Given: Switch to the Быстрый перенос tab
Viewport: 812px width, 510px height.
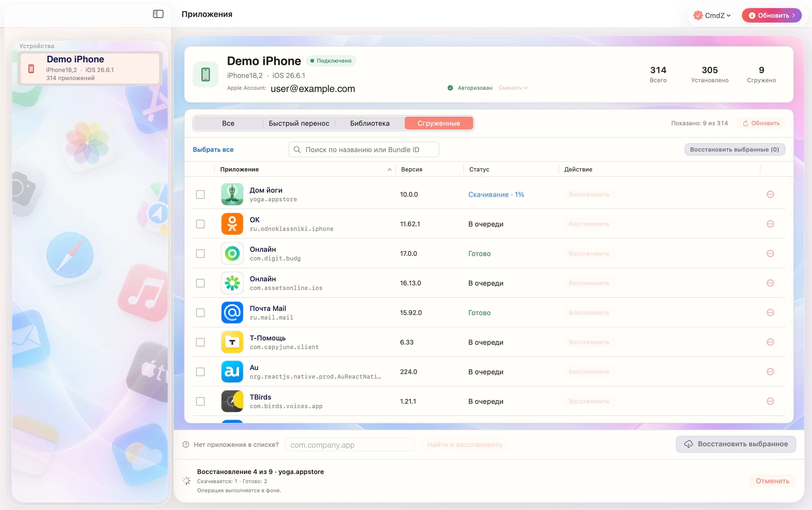Looking at the screenshot, I should 299,123.
